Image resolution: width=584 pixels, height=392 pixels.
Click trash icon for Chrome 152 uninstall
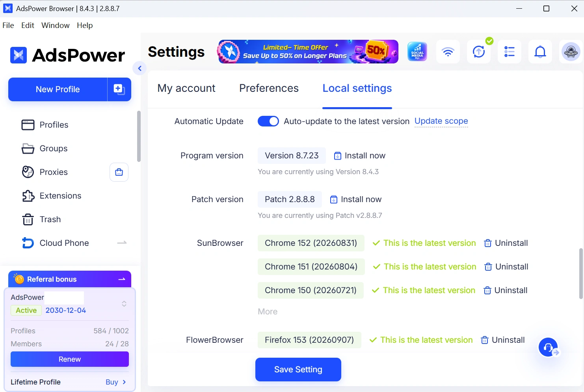(x=488, y=243)
